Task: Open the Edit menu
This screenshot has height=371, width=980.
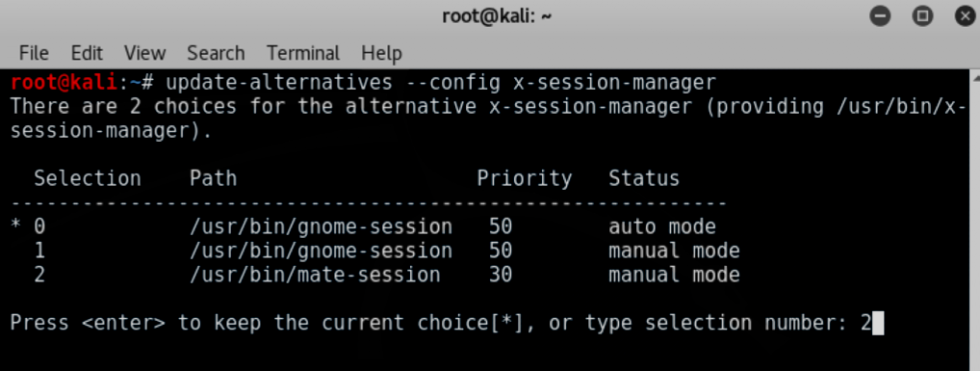Action: pos(87,53)
